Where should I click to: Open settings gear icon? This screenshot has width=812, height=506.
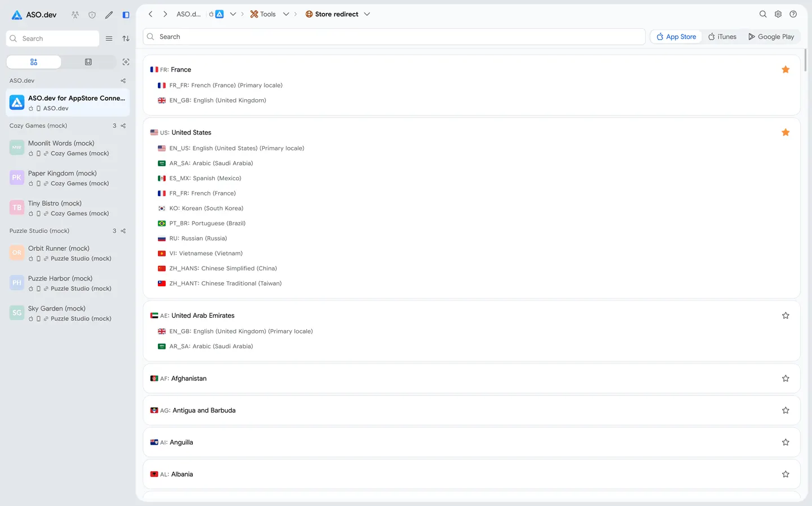tap(778, 14)
